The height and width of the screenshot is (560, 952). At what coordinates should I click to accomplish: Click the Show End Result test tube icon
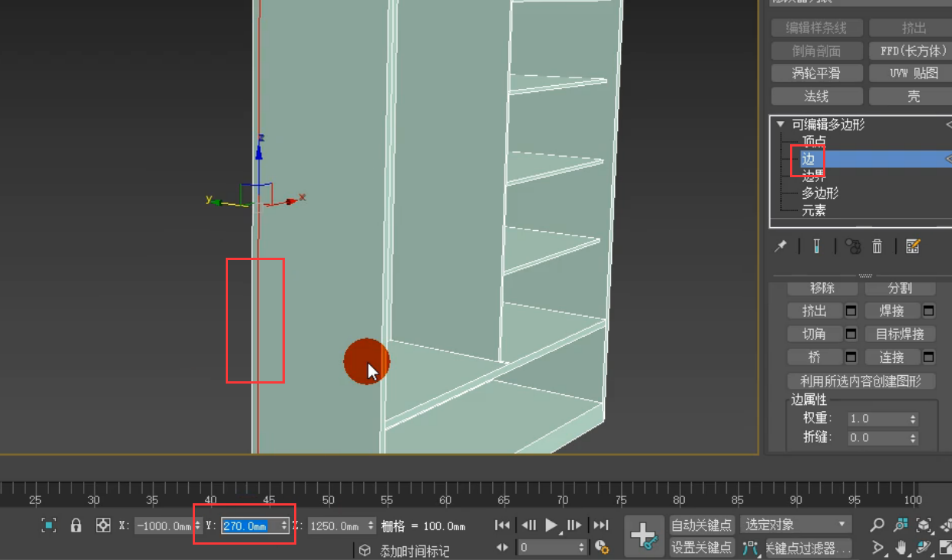click(816, 245)
